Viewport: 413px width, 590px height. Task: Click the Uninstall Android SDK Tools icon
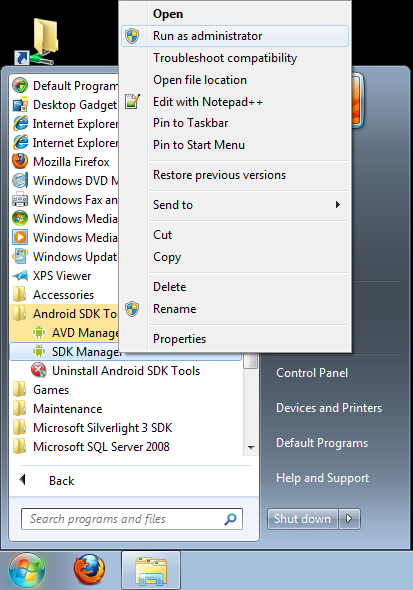click(x=39, y=370)
